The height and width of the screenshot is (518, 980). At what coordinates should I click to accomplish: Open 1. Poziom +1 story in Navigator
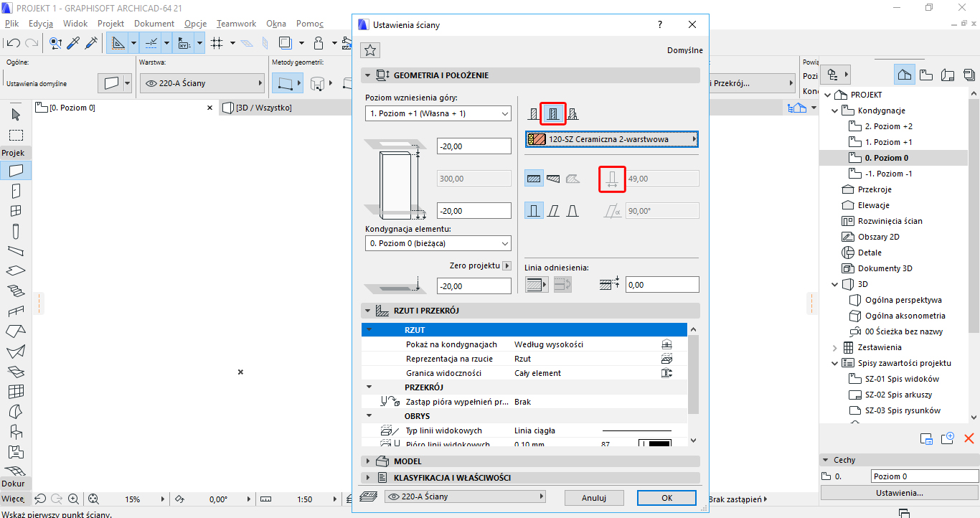(888, 142)
